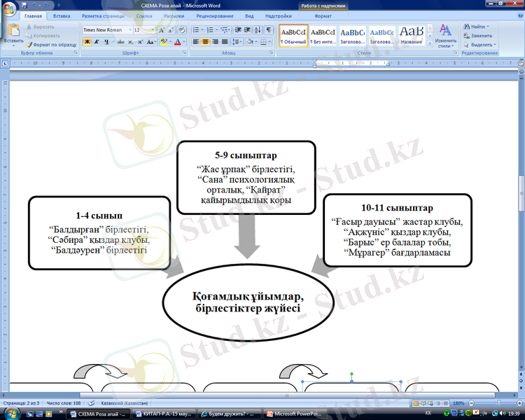This screenshot has width=525, height=420.
Task: Apply the Обычный style from gallery
Action: (293, 35)
